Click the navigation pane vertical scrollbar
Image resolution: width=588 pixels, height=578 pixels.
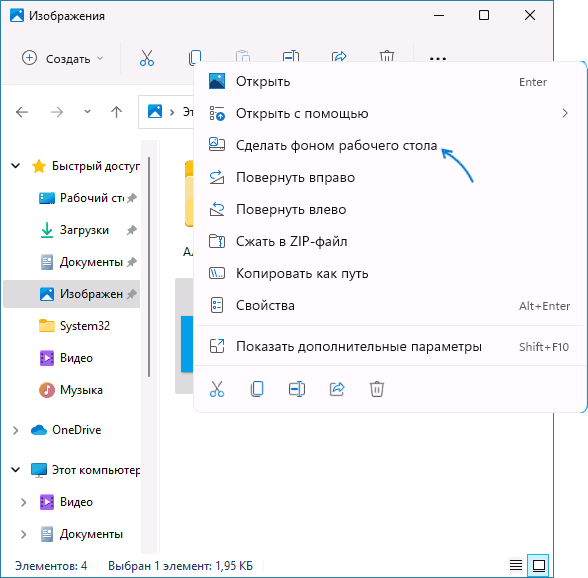tap(149, 267)
